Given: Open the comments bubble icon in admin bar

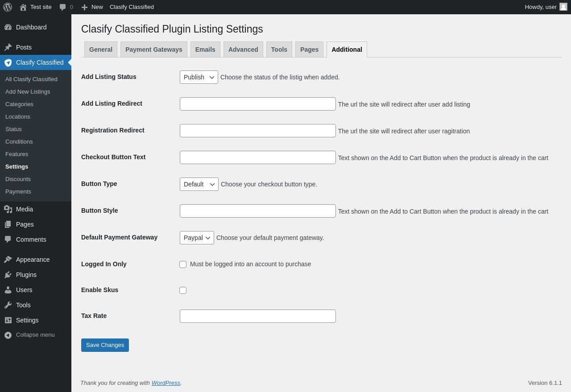Looking at the screenshot, I should (x=63, y=7).
